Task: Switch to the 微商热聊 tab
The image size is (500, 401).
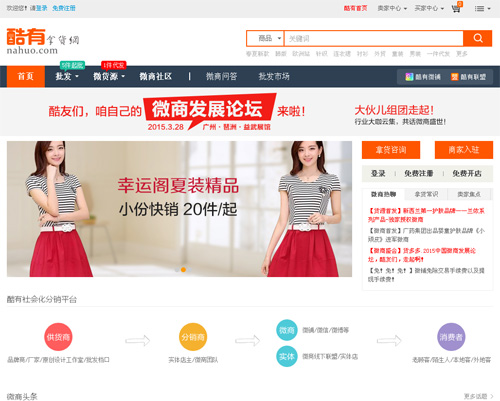Action: (384, 194)
